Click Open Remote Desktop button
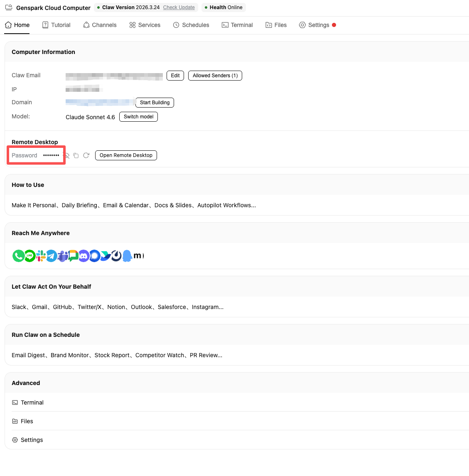This screenshot has width=469, height=476. 126,155
